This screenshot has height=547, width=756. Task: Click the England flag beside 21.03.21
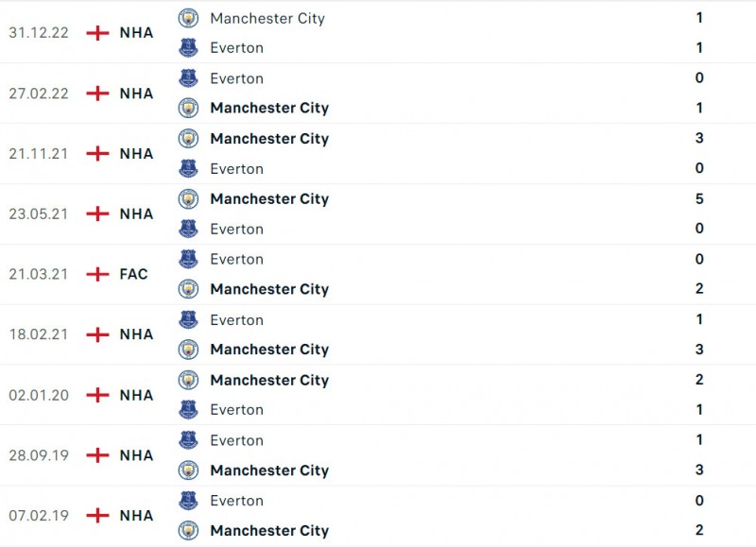click(97, 275)
